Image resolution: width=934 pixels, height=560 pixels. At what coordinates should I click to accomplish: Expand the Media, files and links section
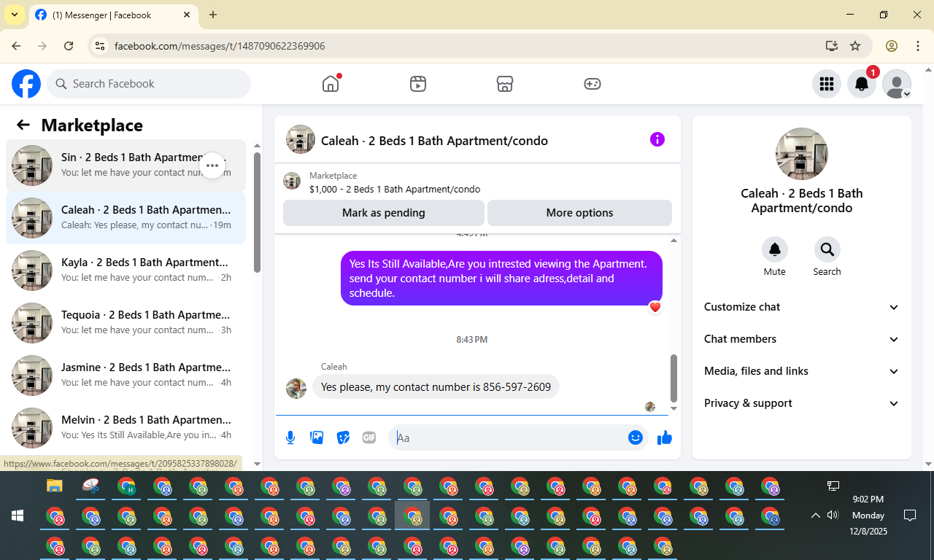[x=802, y=371]
